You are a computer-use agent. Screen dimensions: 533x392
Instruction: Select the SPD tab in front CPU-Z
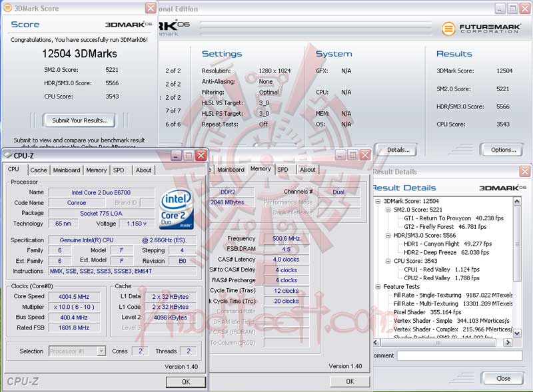[119, 170]
